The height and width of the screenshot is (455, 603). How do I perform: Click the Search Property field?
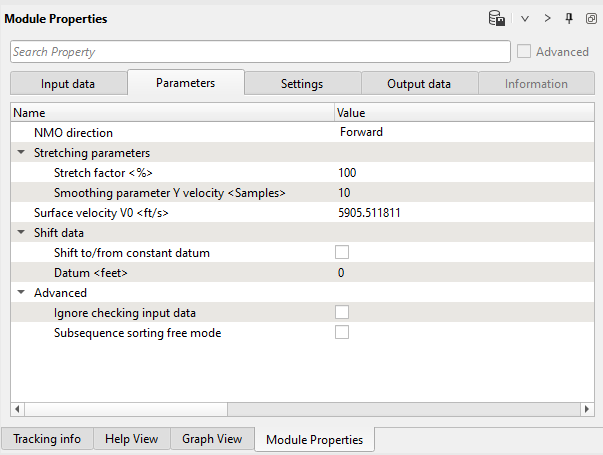tap(260, 52)
